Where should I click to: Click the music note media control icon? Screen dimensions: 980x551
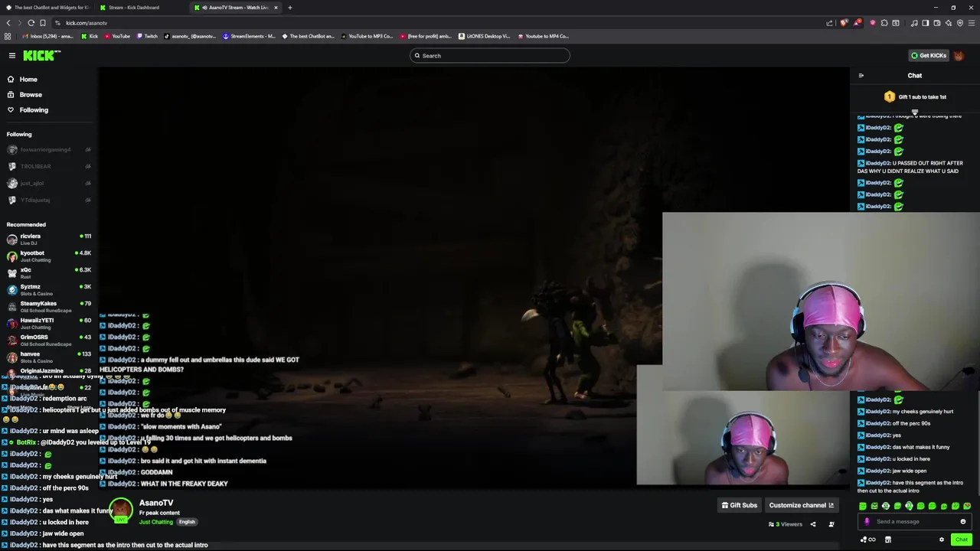point(914,23)
